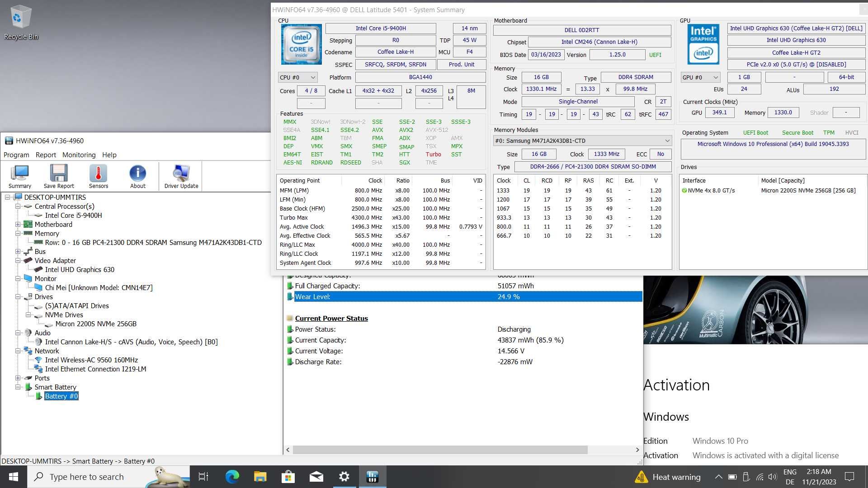Open Recycle Bin on the desktop
This screenshot has height=488, width=868.
(21, 23)
